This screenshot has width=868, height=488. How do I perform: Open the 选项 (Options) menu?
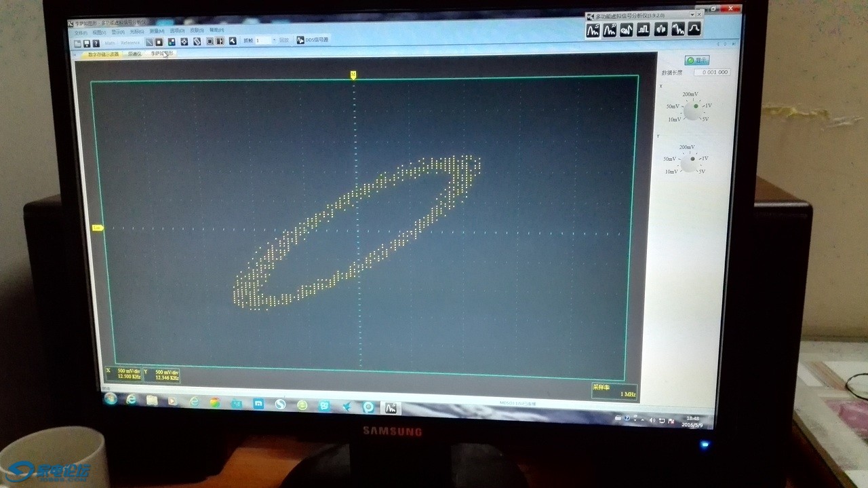click(177, 31)
